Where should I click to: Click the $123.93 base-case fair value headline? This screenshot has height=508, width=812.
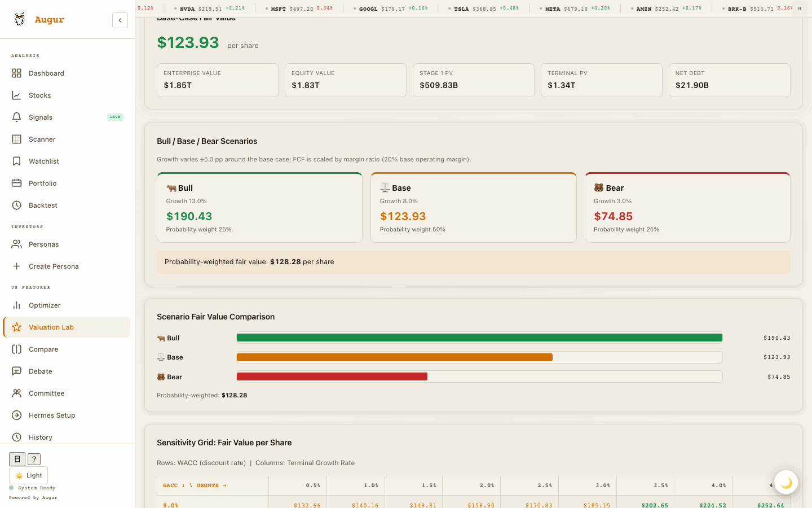[188, 42]
